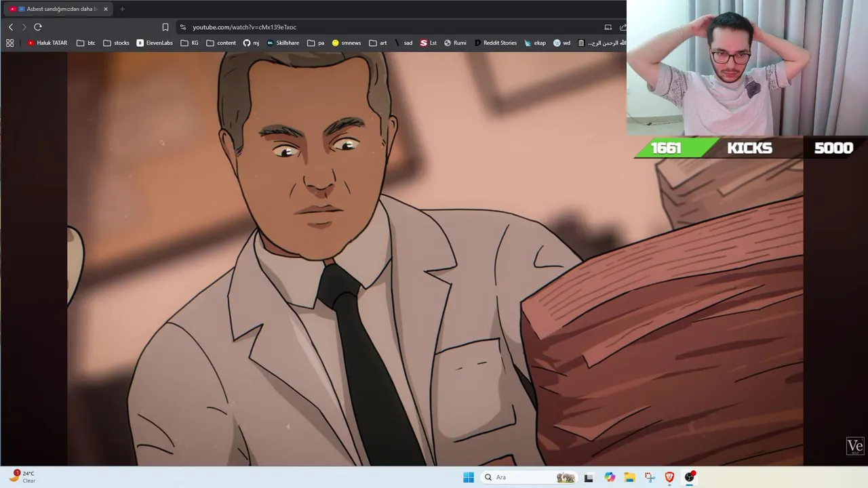The width and height of the screenshot is (868, 488).
Task: Open the ElevenLabs bookmark
Action: pyautogui.click(x=155, y=43)
